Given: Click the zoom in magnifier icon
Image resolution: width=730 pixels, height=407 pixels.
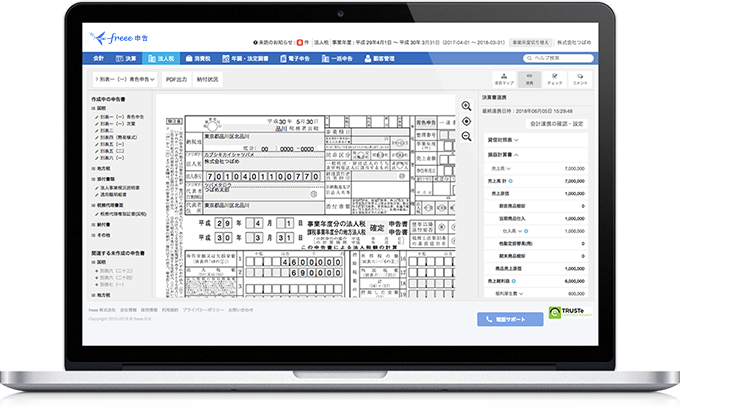Looking at the screenshot, I should point(466,106).
